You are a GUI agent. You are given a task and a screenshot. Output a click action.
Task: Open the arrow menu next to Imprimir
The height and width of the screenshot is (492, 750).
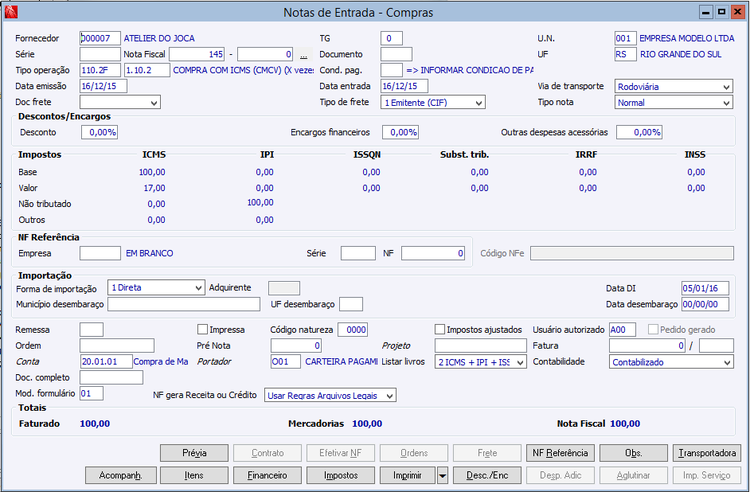(442, 474)
